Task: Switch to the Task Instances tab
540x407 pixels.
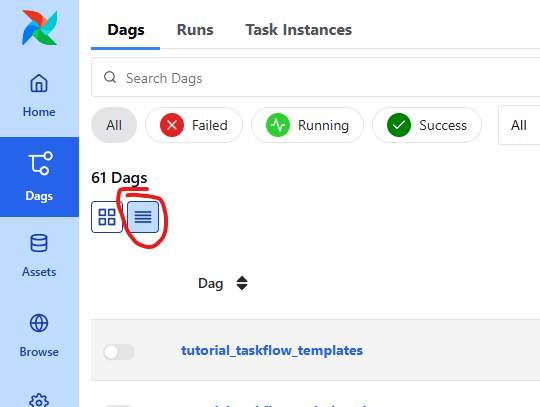Action: pyautogui.click(x=299, y=30)
